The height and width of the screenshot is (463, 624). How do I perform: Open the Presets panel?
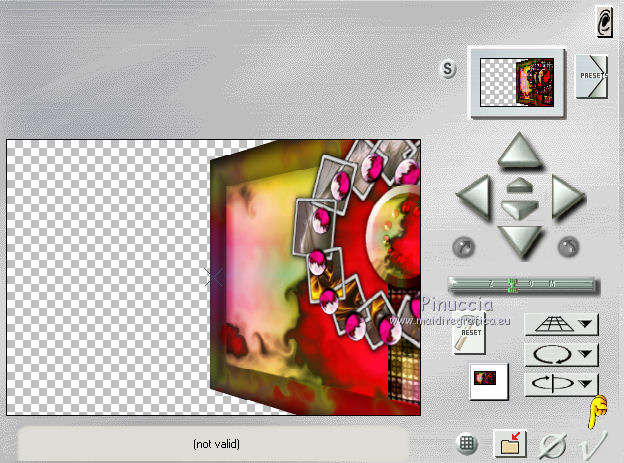(x=592, y=76)
